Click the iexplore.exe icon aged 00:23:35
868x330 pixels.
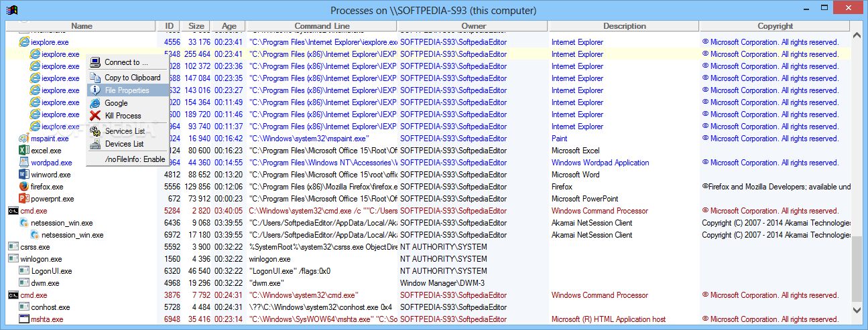(x=35, y=78)
